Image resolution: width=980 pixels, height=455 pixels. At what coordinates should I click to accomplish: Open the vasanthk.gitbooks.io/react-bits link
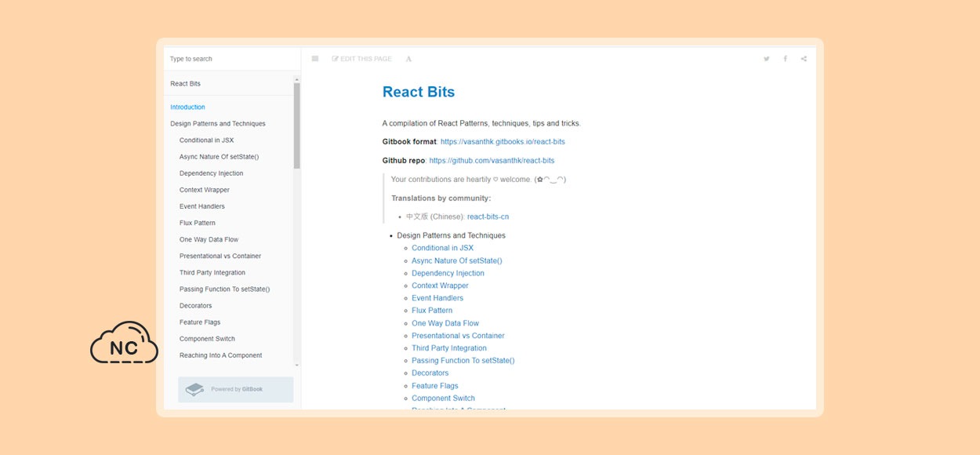pyautogui.click(x=503, y=142)
